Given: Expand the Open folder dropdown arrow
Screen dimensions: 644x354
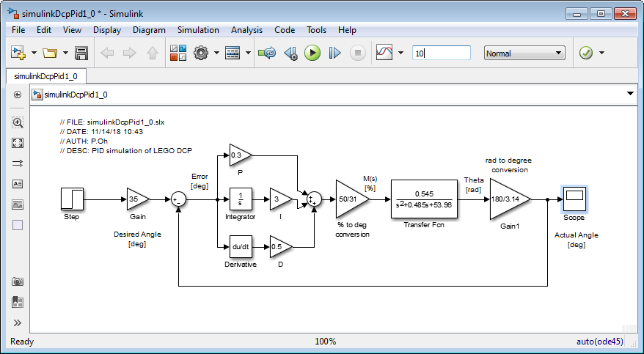Looking at the screenshot, I should pyautogui.click(x=66, y=53).
